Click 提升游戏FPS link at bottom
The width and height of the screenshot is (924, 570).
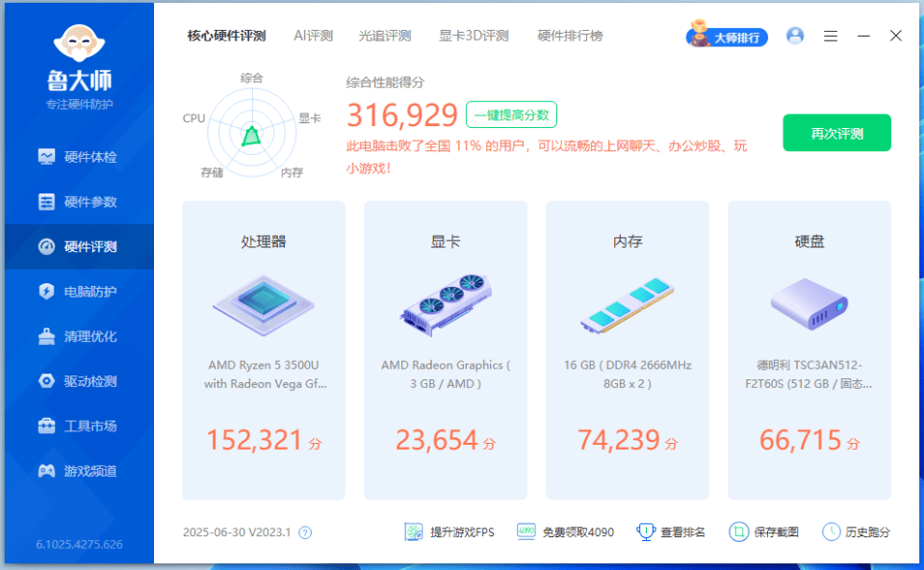449,531
